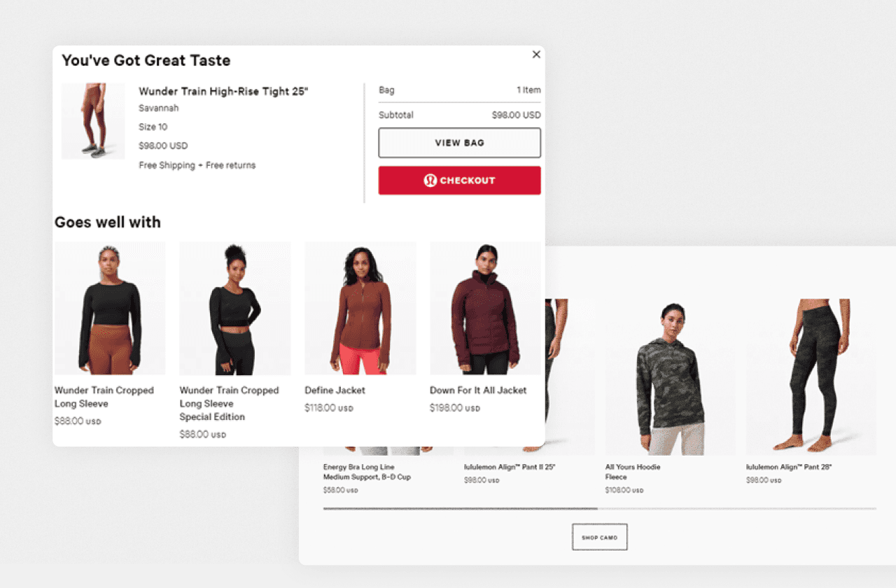Click the Wunder Train High-Rise Tight 25" title
This screenshot has width=896, height=588.
(x=223, y=92)
